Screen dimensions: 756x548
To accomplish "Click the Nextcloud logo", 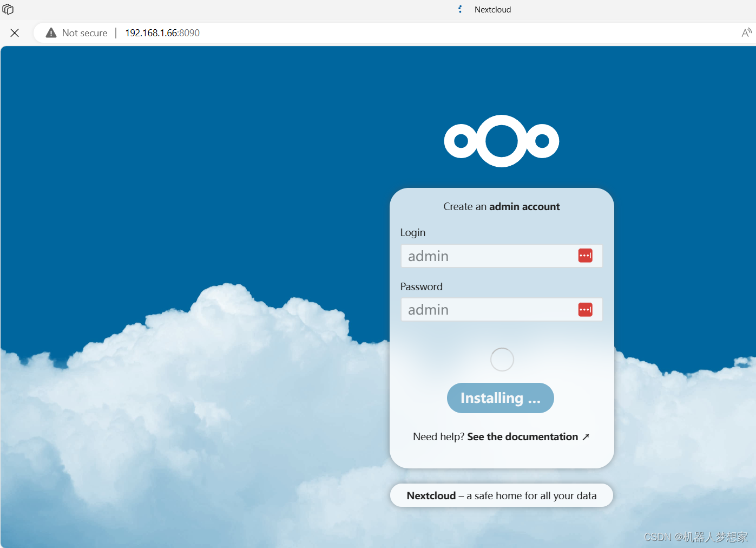I will (x=501, y=141).
